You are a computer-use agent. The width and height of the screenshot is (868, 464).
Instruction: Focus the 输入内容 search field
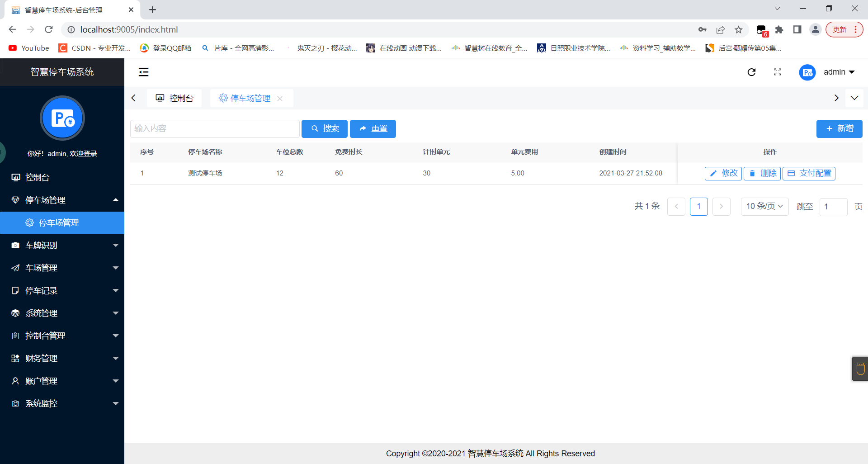(215, 128)
